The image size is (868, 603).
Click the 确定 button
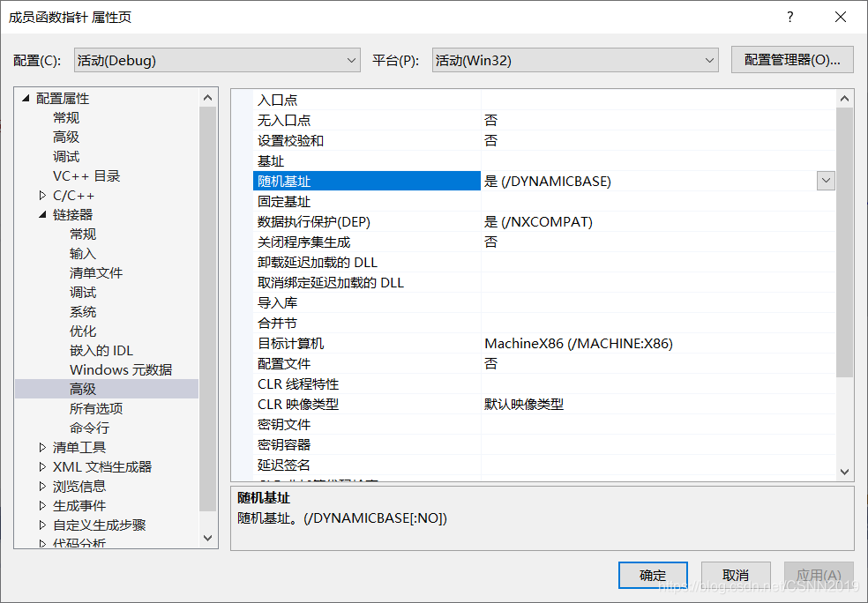point(652,575)
